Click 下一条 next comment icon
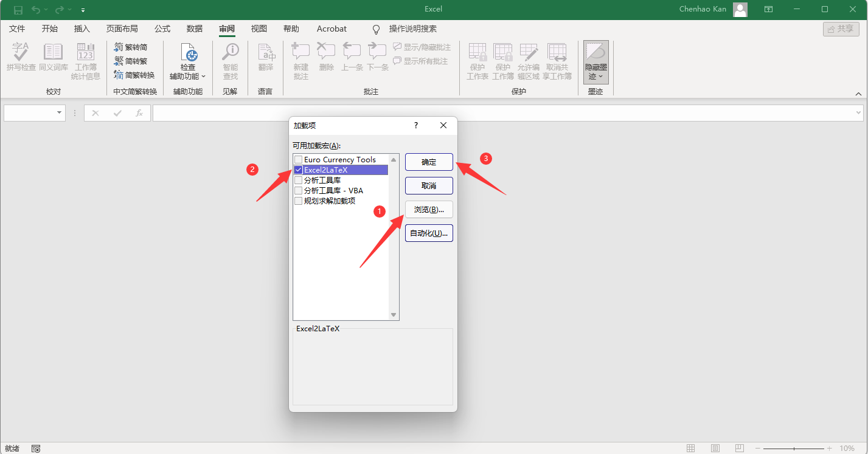The image size is (868, 454). [378, 57]
